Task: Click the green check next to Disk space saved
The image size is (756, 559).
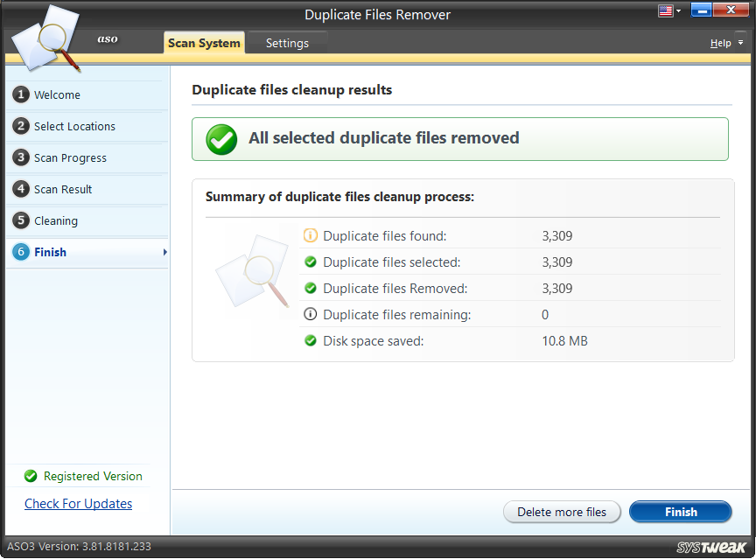Action: 311,340
